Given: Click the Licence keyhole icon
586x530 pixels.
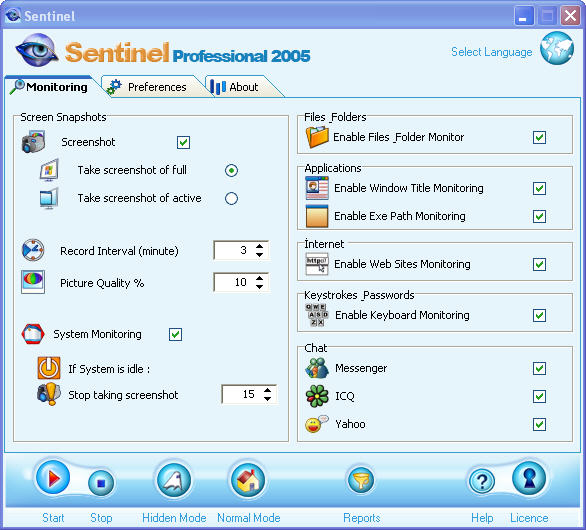Looking at the screenshot, I should click(x=529, y=478).
